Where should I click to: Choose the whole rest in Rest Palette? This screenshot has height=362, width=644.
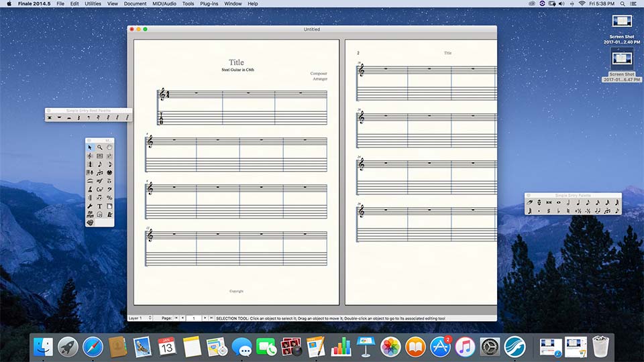coord(59,117)
